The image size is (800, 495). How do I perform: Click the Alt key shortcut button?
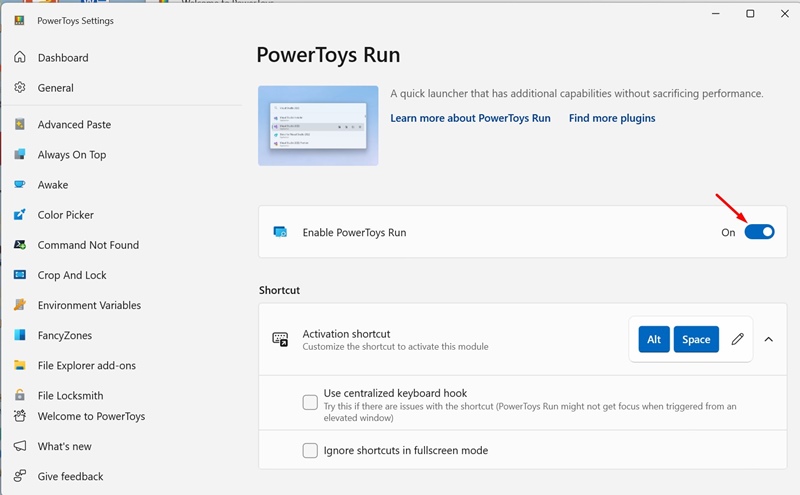click(x=654, y=339)
